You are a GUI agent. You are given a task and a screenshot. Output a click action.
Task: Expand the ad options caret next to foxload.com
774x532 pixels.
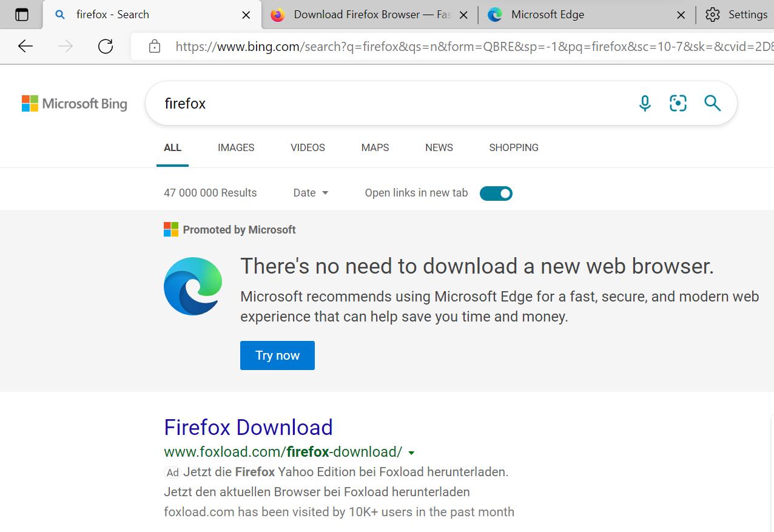click(x=411, y=453)
